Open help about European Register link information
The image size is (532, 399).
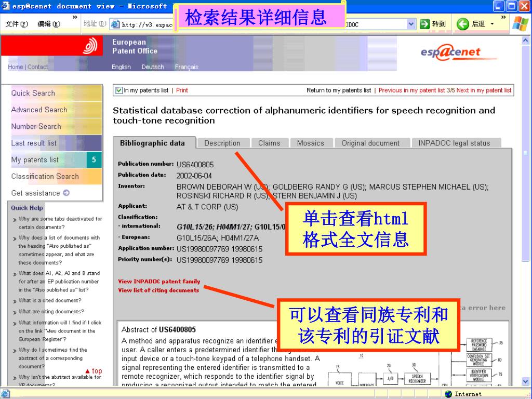coord(60,331)
